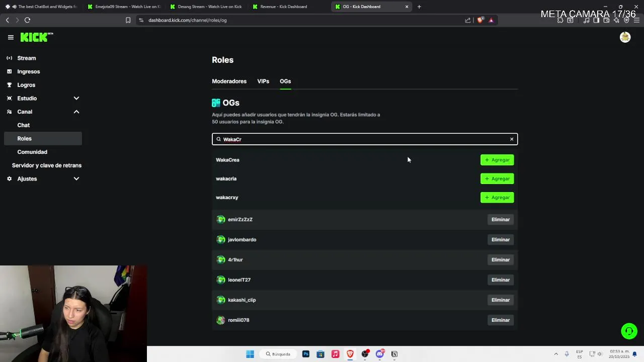644x362 pixels.
Task: Open the support chat bubble
Action: coord(629,331)
